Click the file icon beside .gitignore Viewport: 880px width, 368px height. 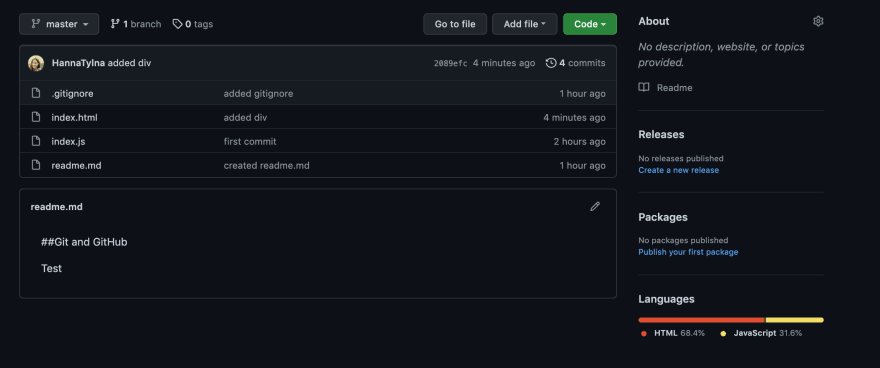pos(36,93)
